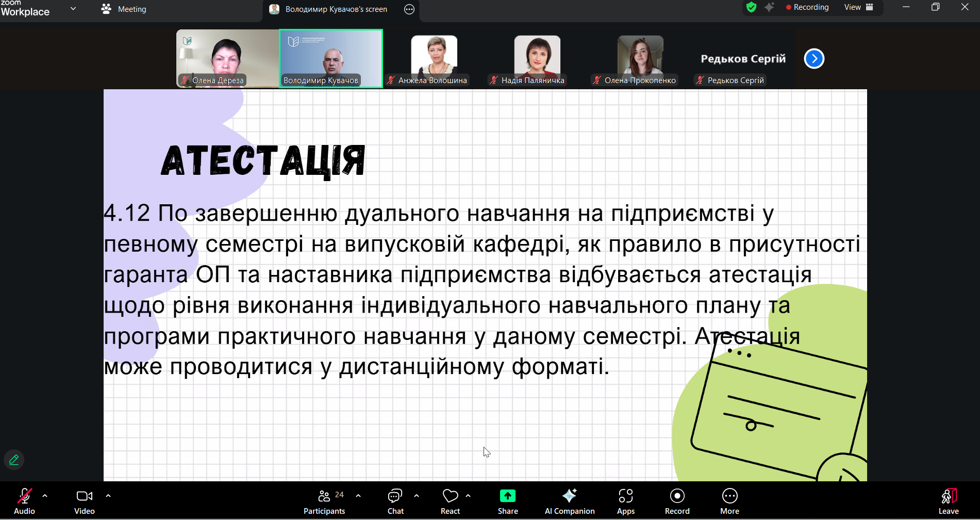This screenshot has height=520, width=980.
Task: Open the Zoom Workplace dropdown chevron
Action: coord(73,9)
